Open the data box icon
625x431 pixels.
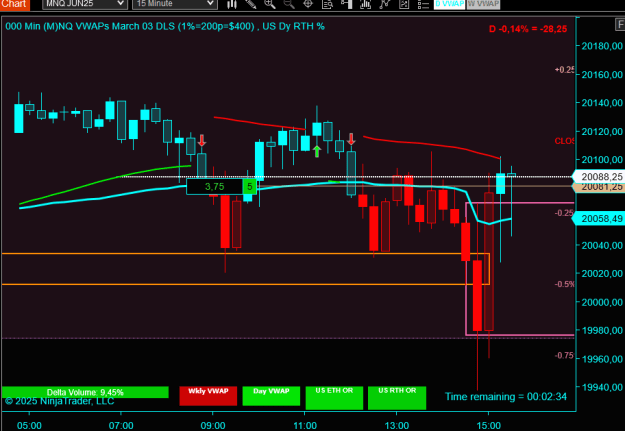click(x=327, y=4)
